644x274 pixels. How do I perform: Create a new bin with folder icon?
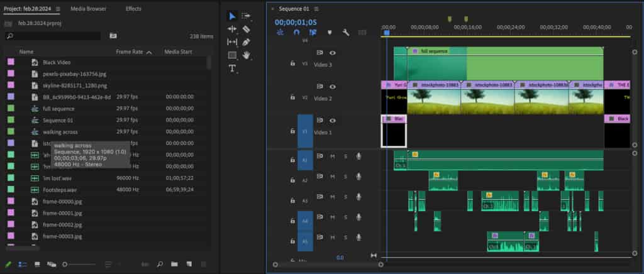[174, 265]
